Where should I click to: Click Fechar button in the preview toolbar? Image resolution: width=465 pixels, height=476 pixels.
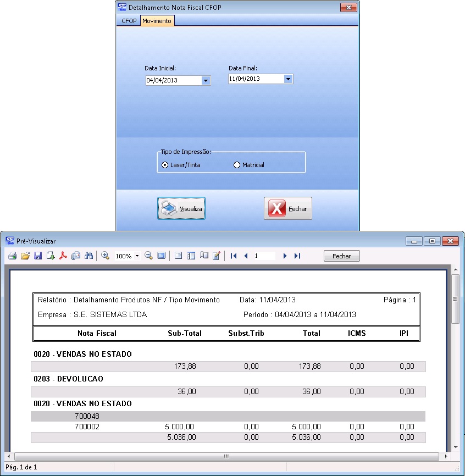tap(341, 256)
